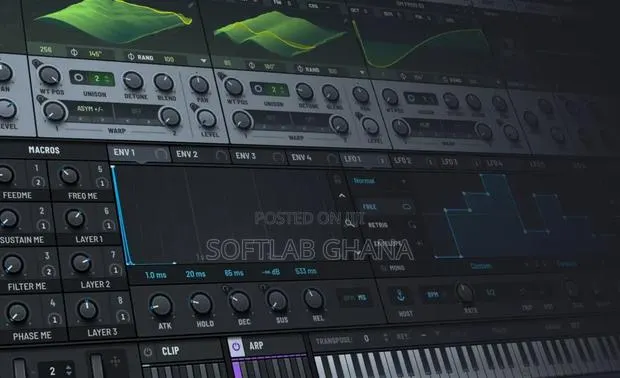The height and width of the screenshot is (378, 620).
Task: Click the anchor icon above HOST
Action: (x=400, y=295)
